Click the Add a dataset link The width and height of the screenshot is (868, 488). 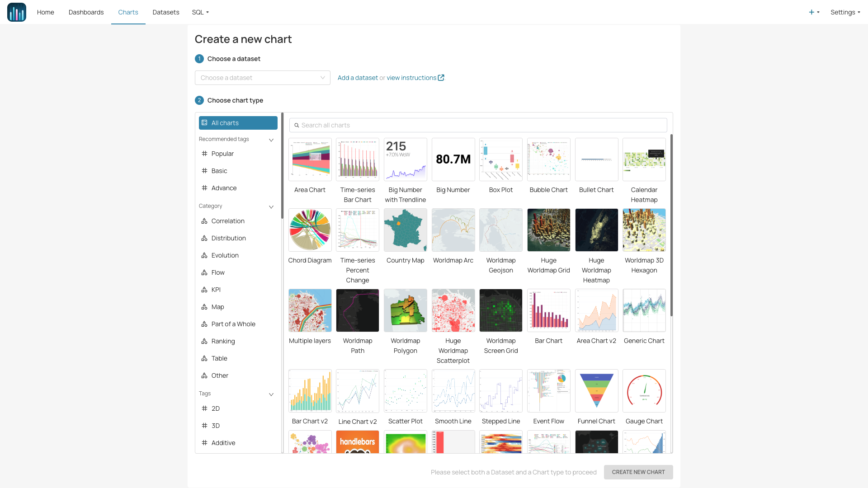(357, 77)
